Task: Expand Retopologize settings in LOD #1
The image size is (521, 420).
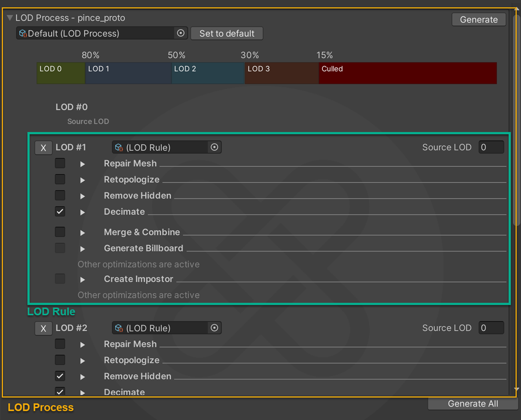Action: tap(83, 180)
